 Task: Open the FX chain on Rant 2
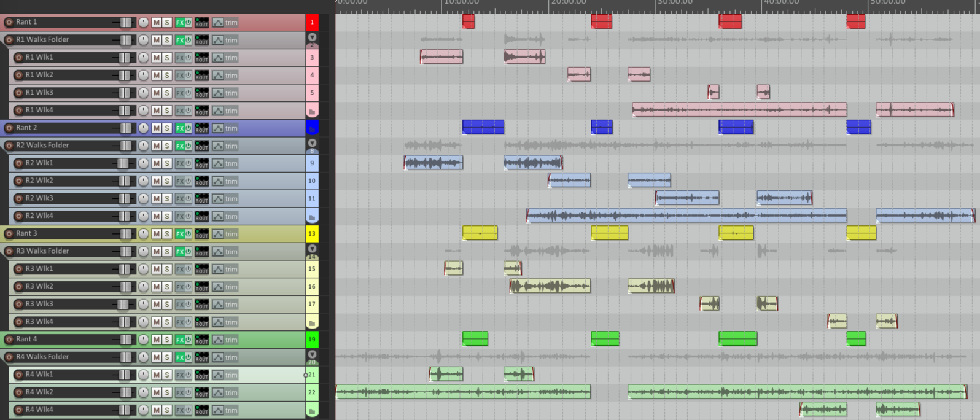point(179,128)
